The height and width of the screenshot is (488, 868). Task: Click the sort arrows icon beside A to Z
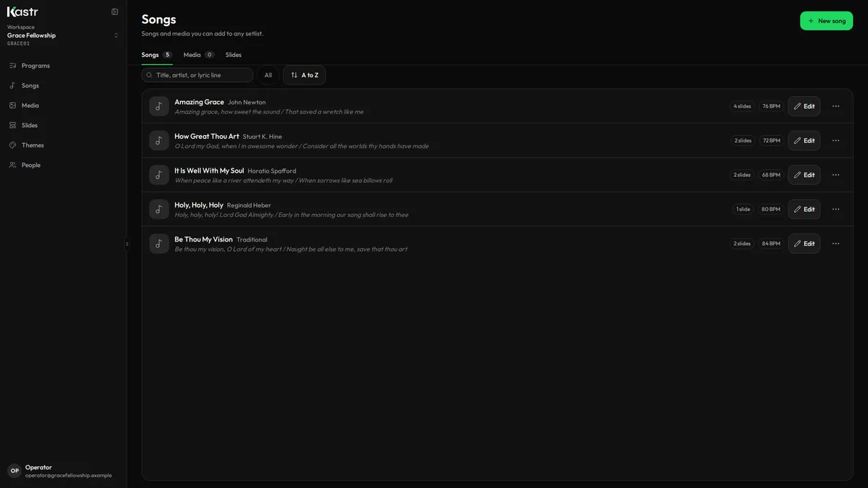tap(294, 75)
